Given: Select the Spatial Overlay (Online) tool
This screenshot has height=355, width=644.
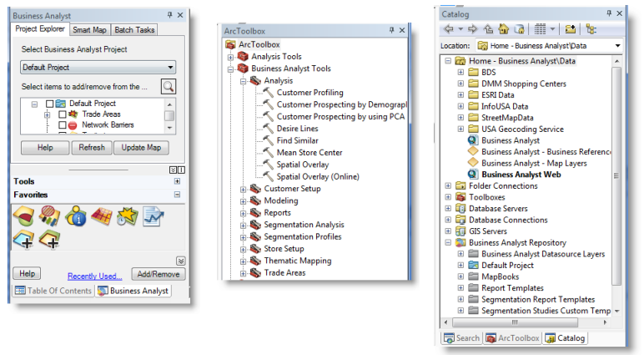Looking at the screenshot, I should 318,176.
